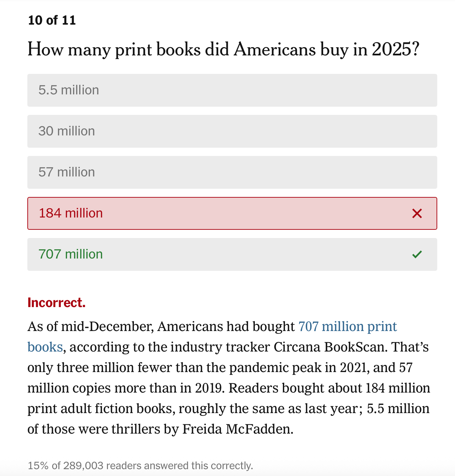Image resolution: width=455 pixels, height=476 pixels.
Task: Open the "707 million print books" link
Action: point(347,327)
